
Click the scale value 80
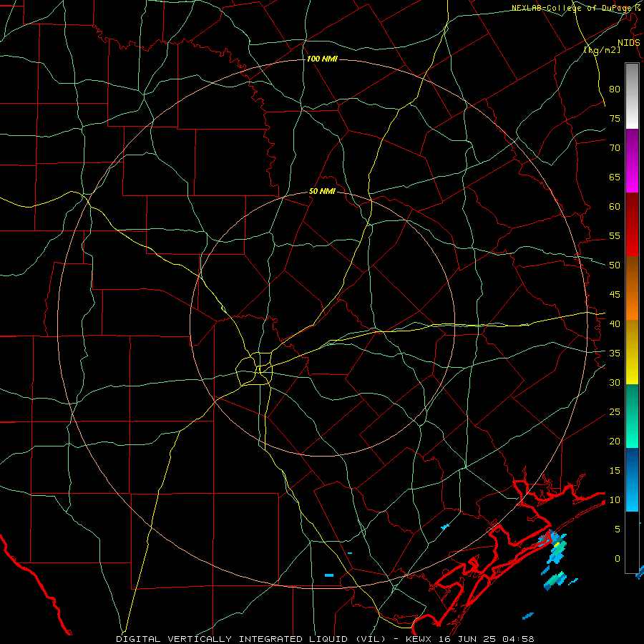[615, 89]
